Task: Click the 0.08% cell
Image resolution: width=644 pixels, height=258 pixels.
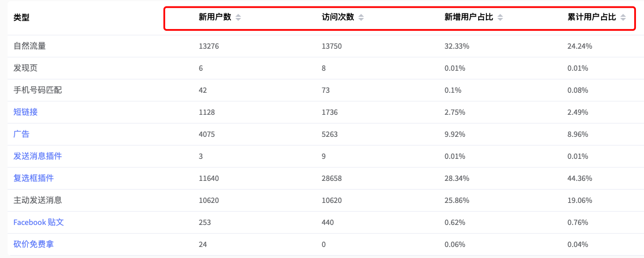Action: [578, 90]
